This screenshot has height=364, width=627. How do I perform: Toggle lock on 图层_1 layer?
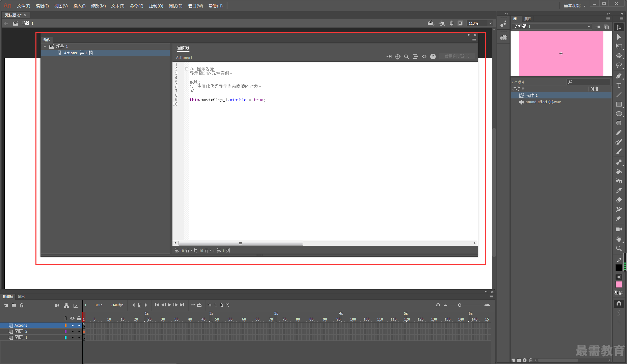pos(79,338)
